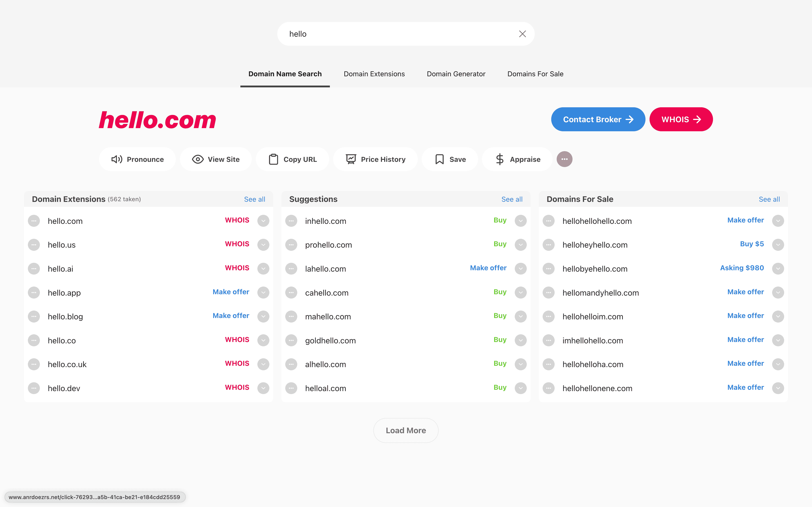Click See all in Suggestions panel
The width and height of the screenshot is (812, 507).
512,199
